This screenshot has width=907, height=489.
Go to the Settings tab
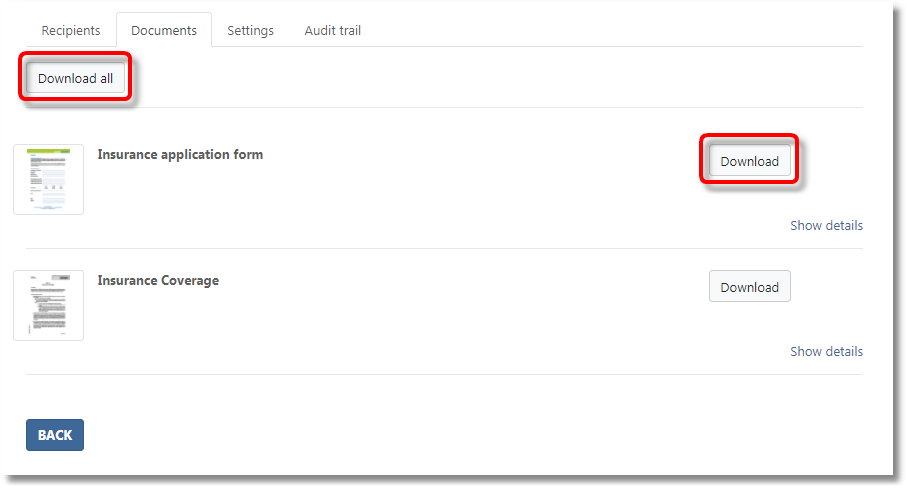click(x=250, y=30)
